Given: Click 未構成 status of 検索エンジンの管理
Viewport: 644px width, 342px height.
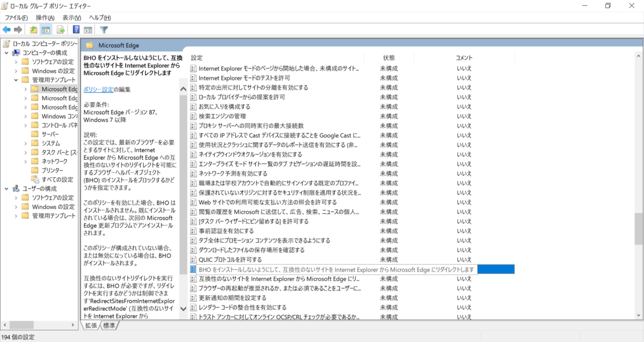Looking at the screenshot, I should tap(389, 116).
